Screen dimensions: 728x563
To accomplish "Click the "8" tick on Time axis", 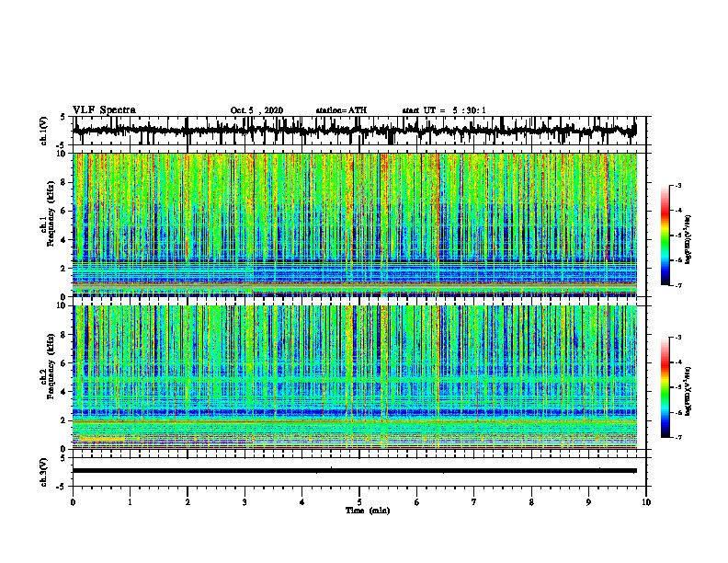I will (x=531, y=502).
